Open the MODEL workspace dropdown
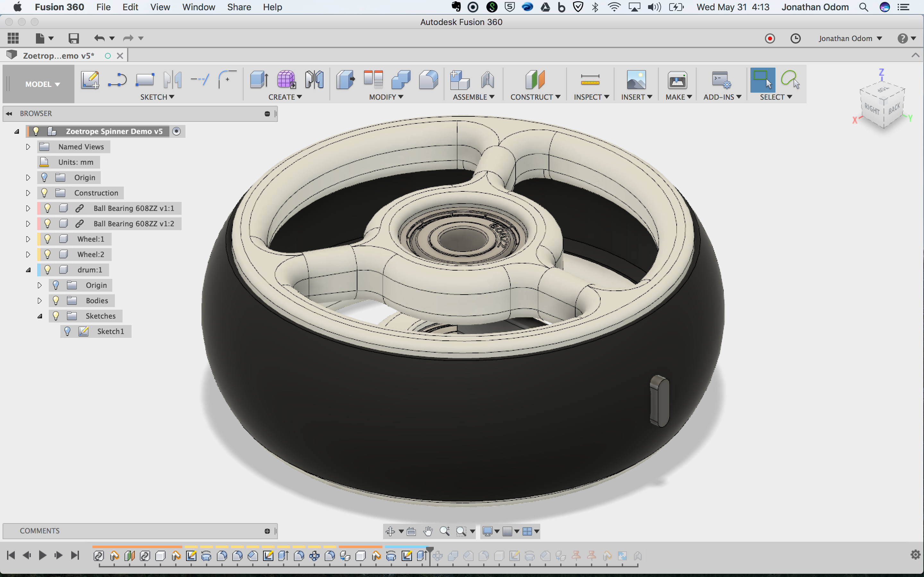The height and width of the screenshot is (577, 924). [x=42, y=84]
